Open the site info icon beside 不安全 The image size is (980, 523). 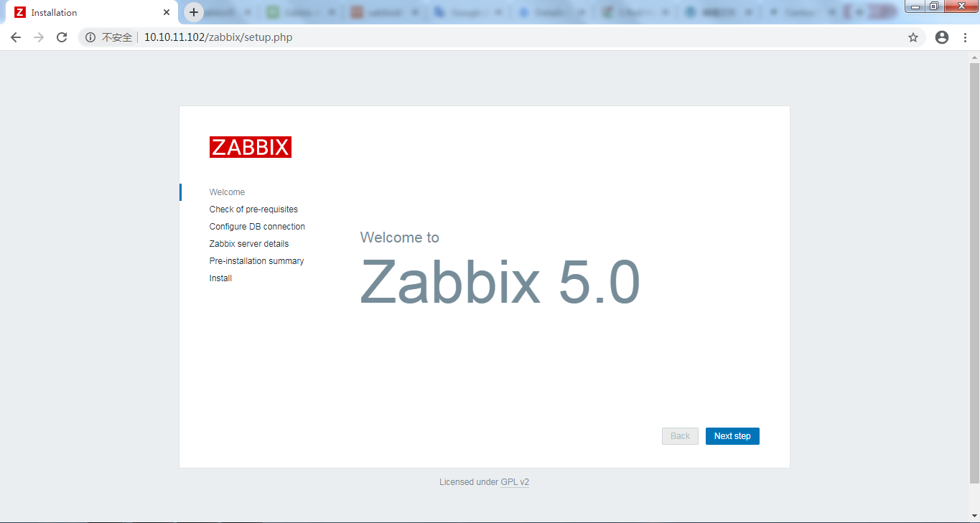pos(90,37)
